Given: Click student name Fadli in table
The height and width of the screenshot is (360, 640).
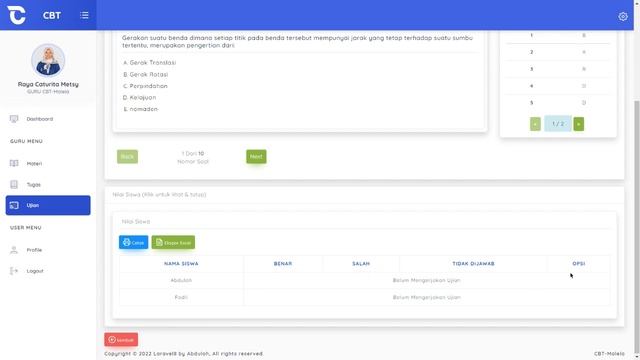Looking at the screenshot, I should click(x=181, y=298).
